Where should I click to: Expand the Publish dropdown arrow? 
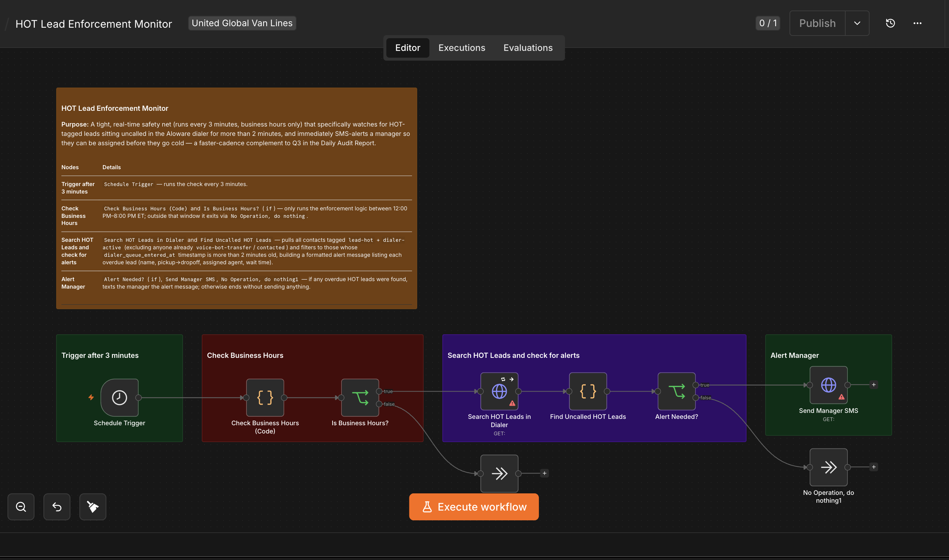point(857,23)
